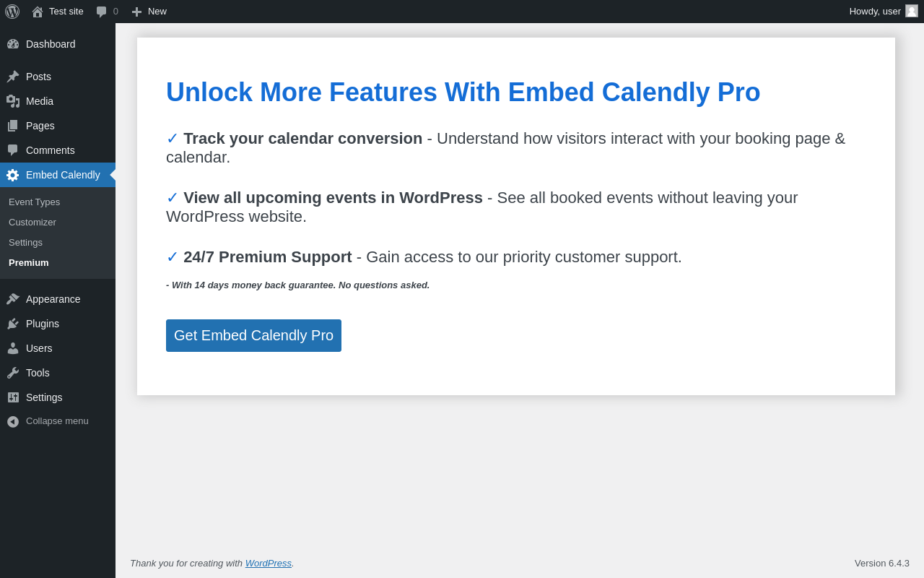The height and width of the screenshot is (578, 924).
Task: Open the user avatar in admin bar
Action: [912, 11]
